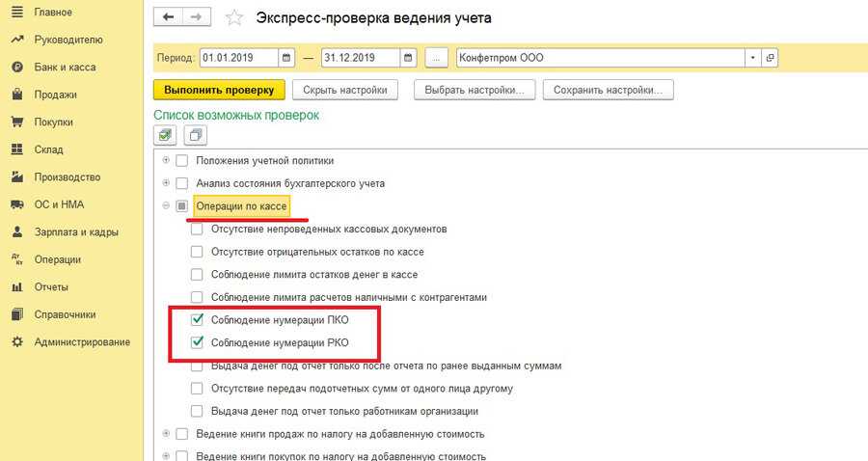
Task: Enable Соблюдение лимита остатков денег в кассе
Action: pos(197,275)
